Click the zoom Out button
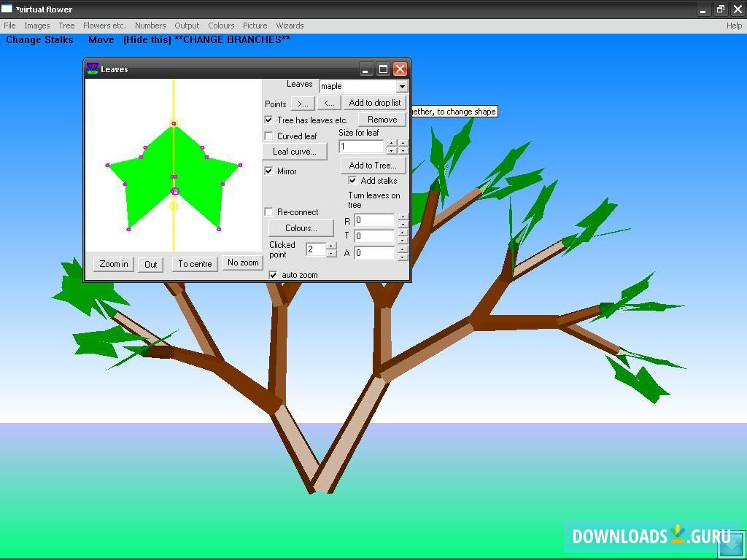Image resolution: width=747 pixels, height=560 pixels. coord(150,264)
